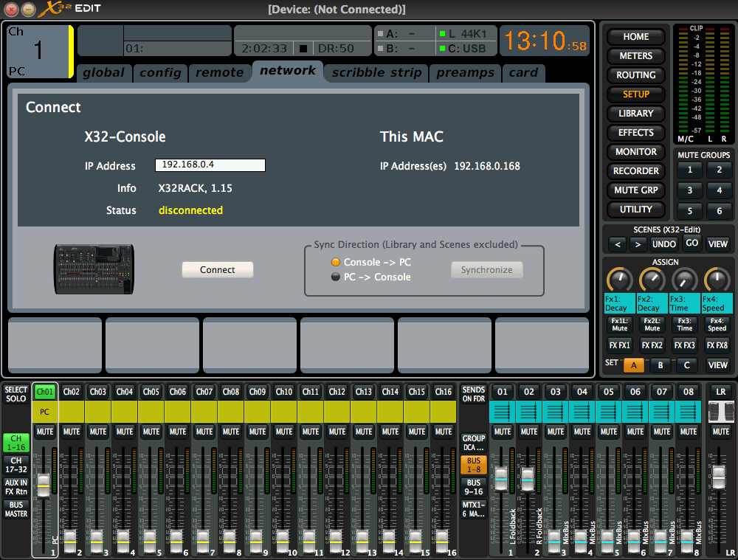Image resolution: width=738 pixels, height=560 pixels.
Task: Show the GROUP DCA layer
Action: tap(474, 443)
